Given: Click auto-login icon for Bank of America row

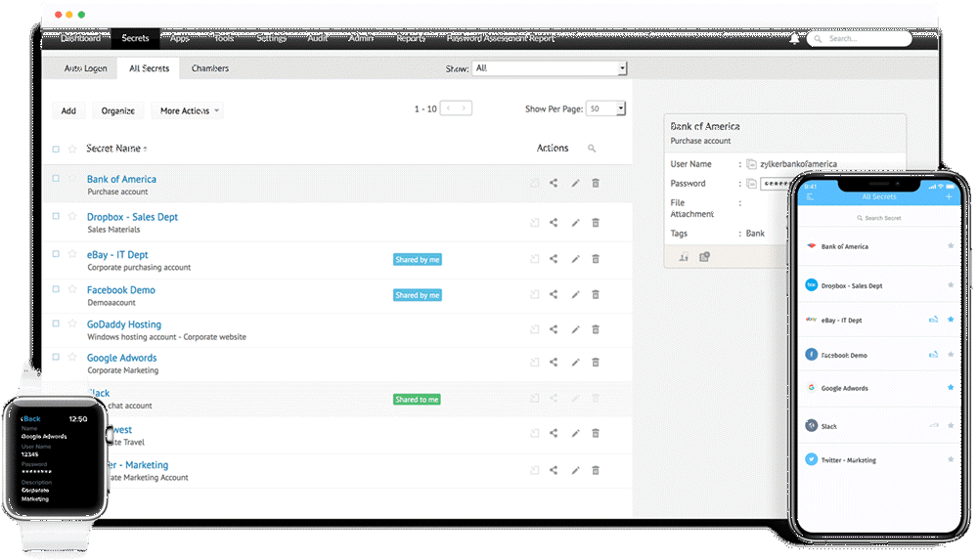Looking at the screenshot, I should 535,183.
